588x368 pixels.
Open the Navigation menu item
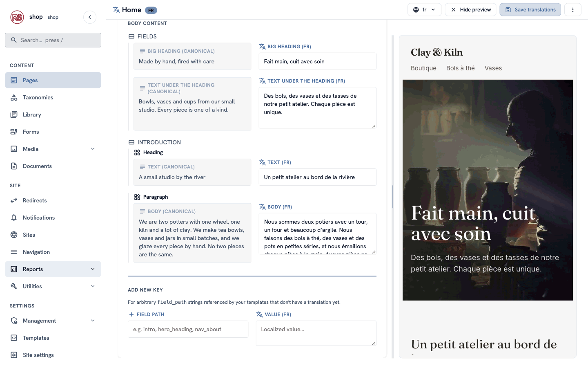coord(53,252)
